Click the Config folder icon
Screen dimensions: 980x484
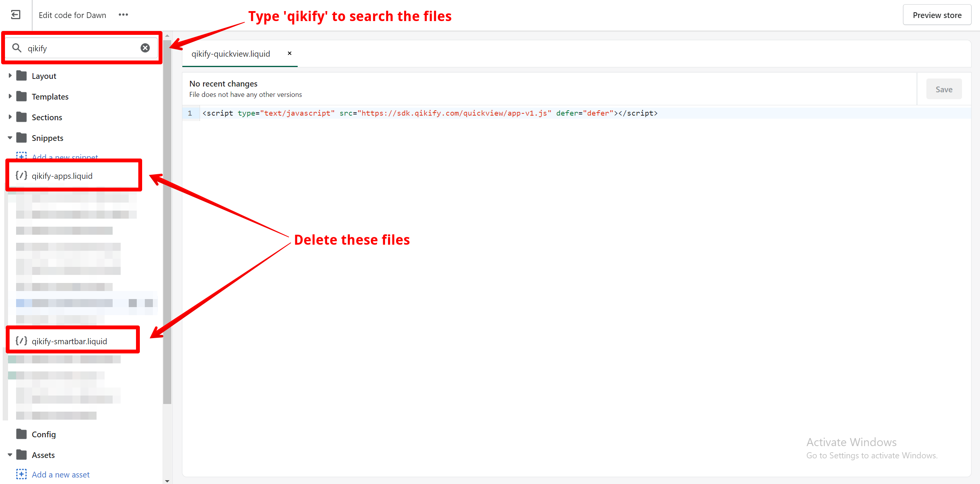click(x=21, y=434)
